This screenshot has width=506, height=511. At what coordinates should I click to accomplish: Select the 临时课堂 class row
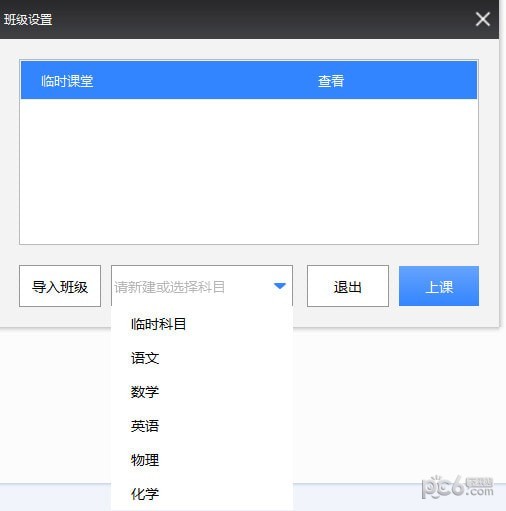[249, 80]
